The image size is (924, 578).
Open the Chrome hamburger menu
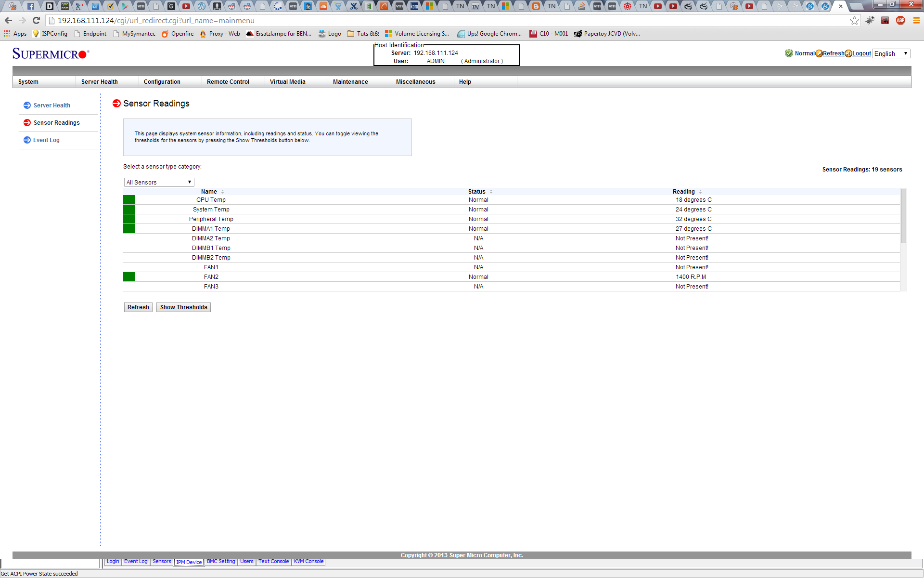[x=916, y=21]
